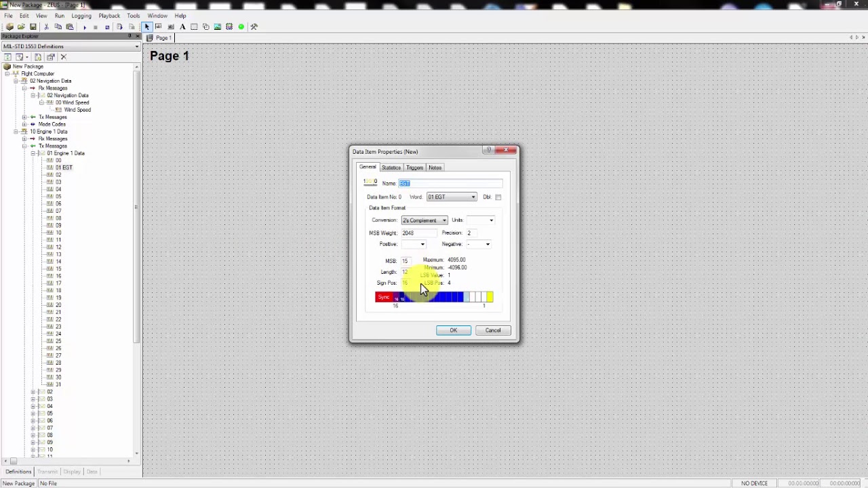Select the Definitions bottom tab
The height and width of the screenshot is (488, 868).
[x=18, y=472]
